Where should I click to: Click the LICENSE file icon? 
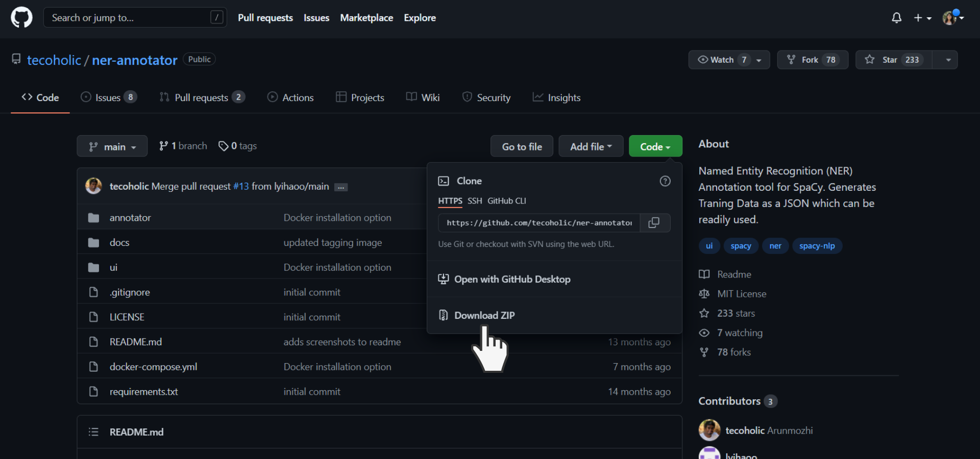click(93, 317)
